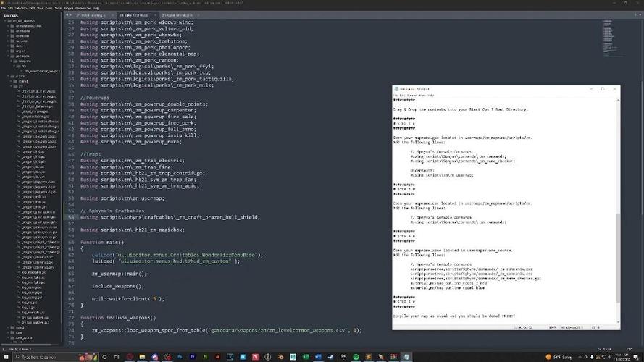Screen dimensions: 644x362
Task: Click the Task View taskbar icon
Action: coord(117,357)
